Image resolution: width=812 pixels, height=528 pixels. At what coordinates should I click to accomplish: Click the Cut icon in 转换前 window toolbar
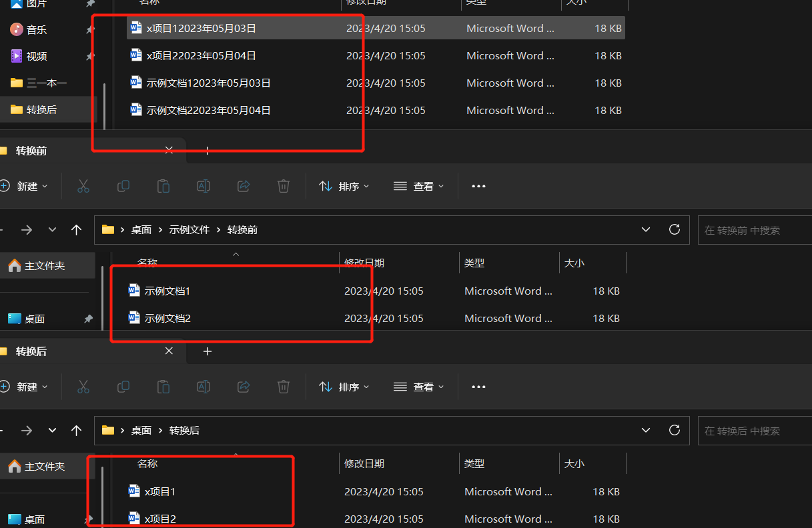click(x=83, y=186)
